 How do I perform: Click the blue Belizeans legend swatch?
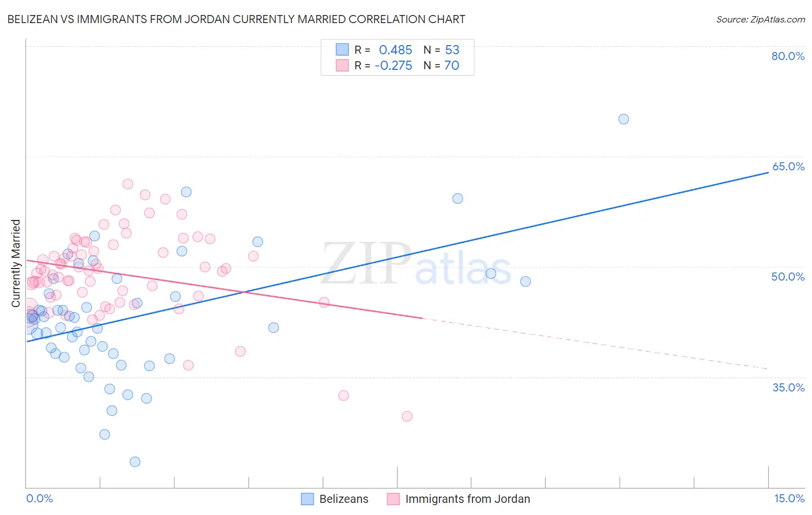(307, 499)
